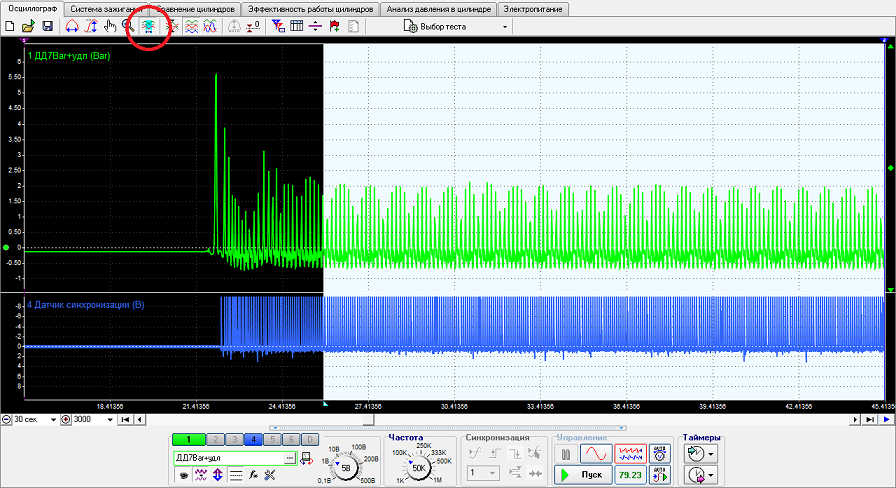
Task: Open the 30 сек time window dropdown
Action: tap(53, 419)
